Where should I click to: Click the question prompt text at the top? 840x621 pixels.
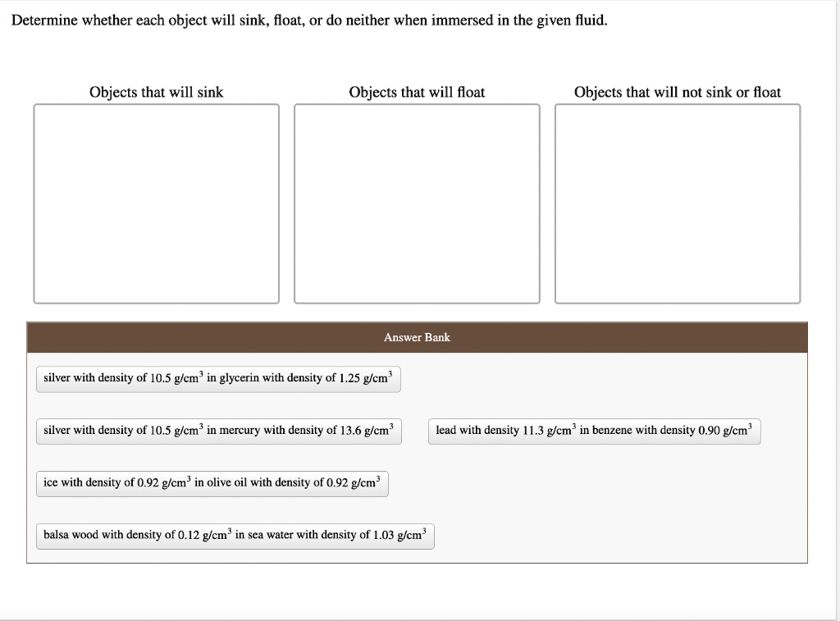pyautogui.click(x=308, y=20)
